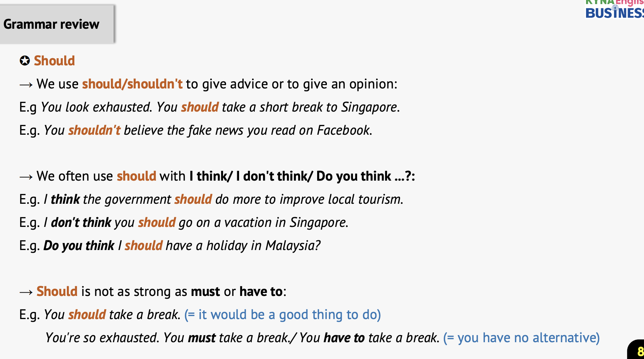
Task: Click the sentence about improving local tourism
Action: 223,199
